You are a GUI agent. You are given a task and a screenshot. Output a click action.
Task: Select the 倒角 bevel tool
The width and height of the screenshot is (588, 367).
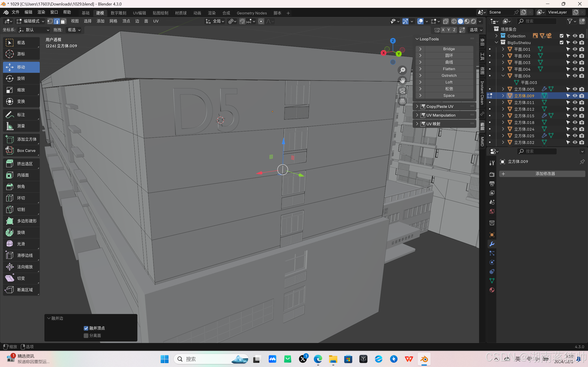[x=21, y=186]
